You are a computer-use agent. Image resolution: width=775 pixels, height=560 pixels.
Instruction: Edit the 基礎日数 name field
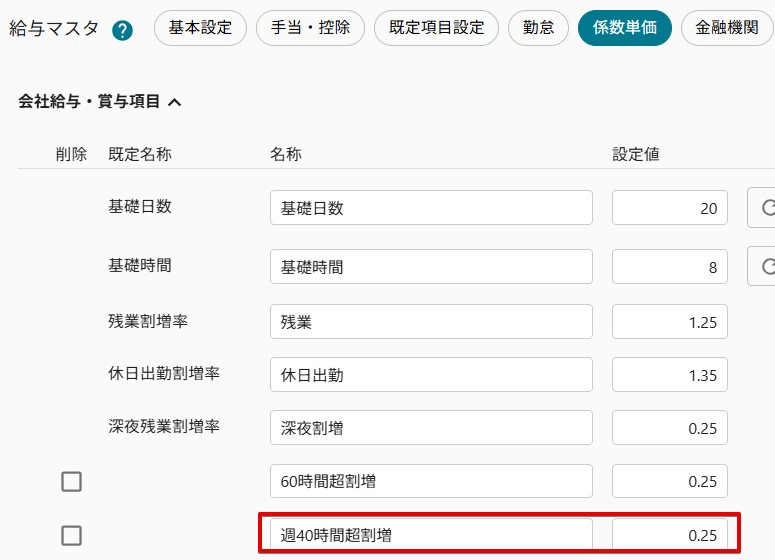tap(431, 208)
